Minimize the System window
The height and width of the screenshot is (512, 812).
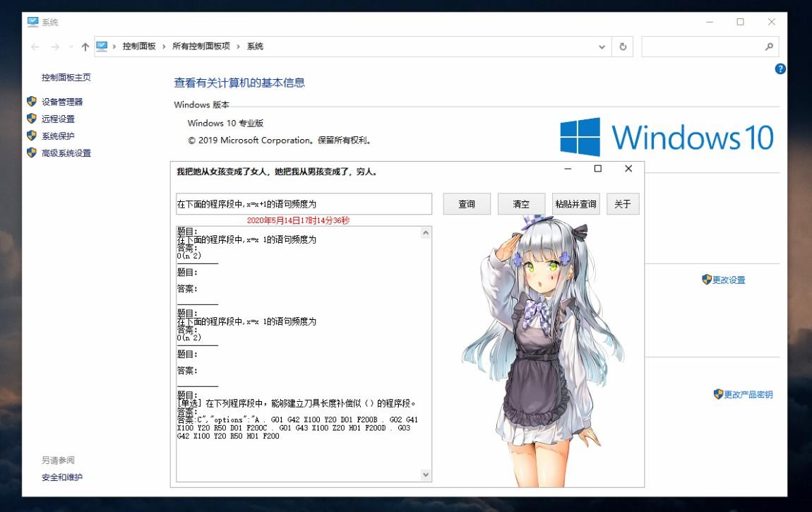coord(710,22)
